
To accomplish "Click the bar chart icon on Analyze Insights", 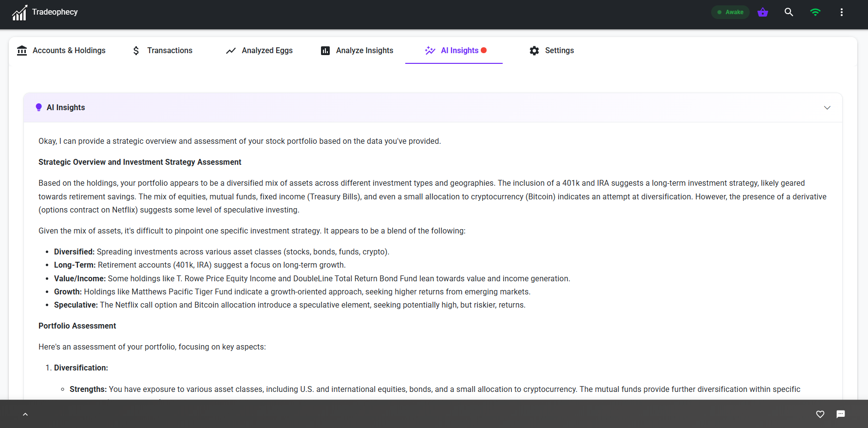I will point(325,50).
